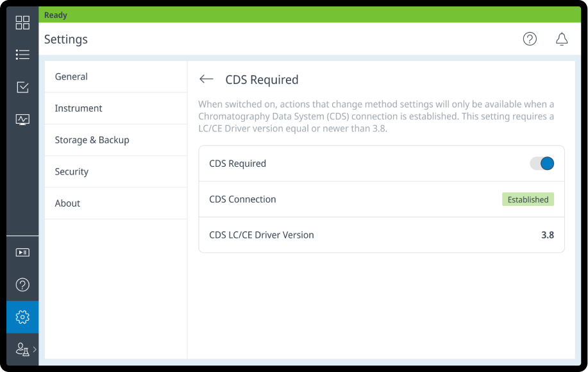Open the dashboard grid icon in sidebar
This screenshot has height=372, width=588.
point(22,23)
